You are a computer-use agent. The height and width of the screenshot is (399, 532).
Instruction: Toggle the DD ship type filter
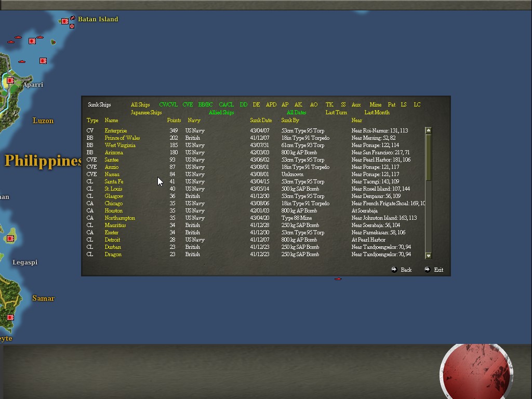coord(243,105)
